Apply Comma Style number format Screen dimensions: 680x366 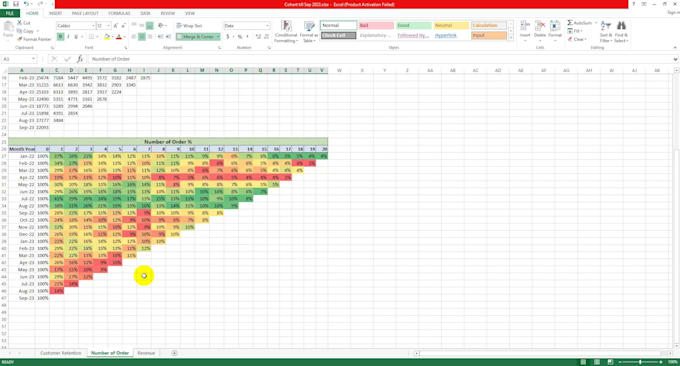pos(248,37)
